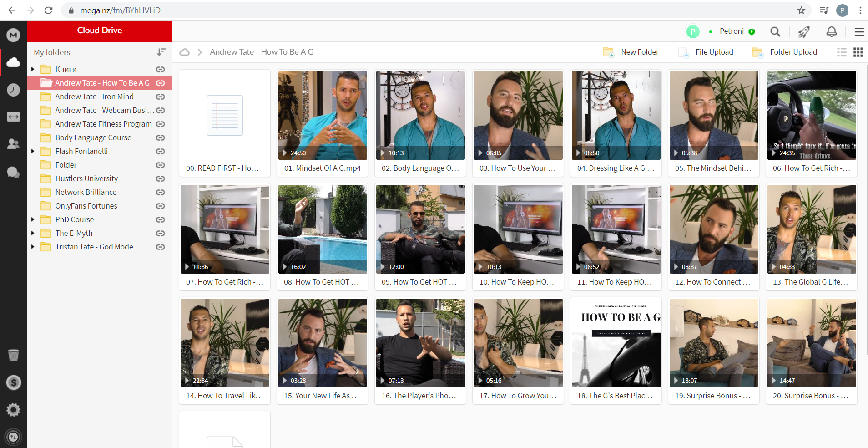Open the Settings gear icon in sidebar

point(13,410)
